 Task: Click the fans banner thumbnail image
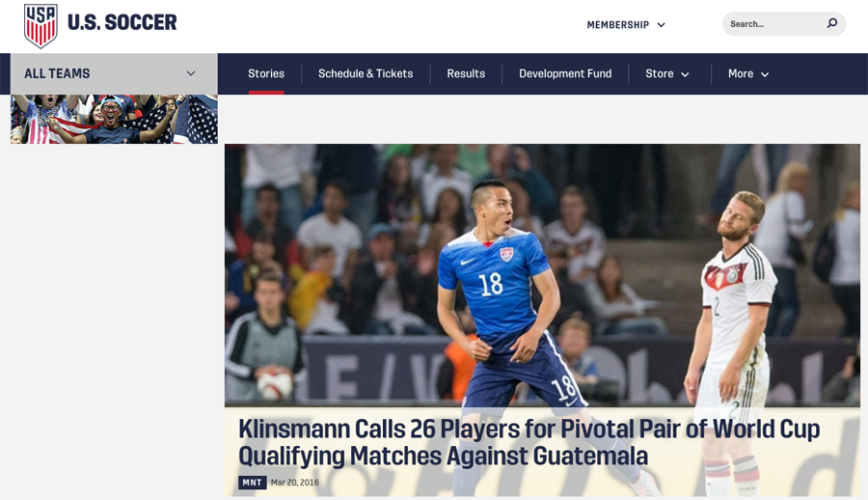click(x=114, y=119)
